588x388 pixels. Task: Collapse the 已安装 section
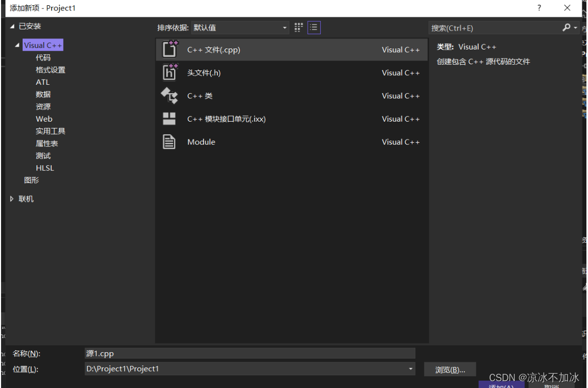(12, 26)
